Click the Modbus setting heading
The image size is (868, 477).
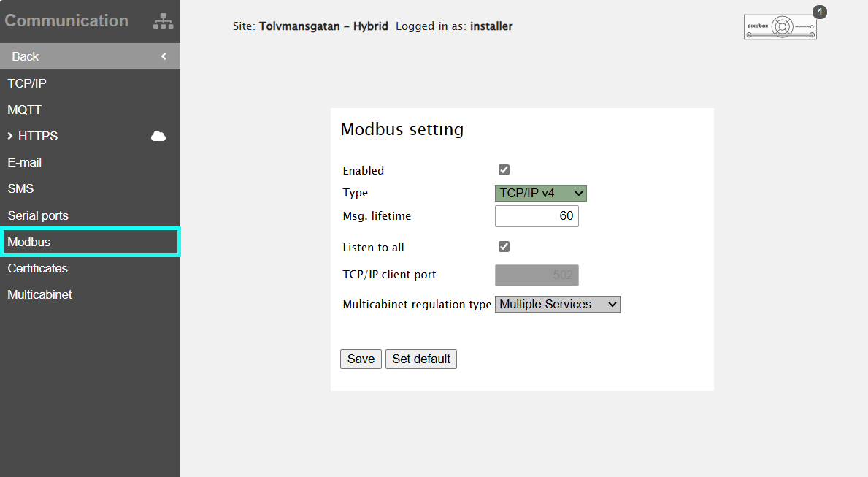tap(402, 129)
